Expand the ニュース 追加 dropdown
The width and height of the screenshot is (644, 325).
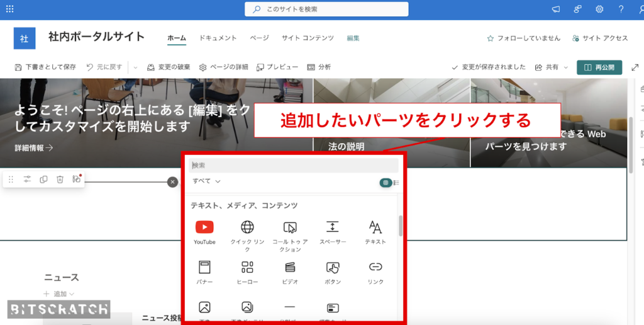(59, 294)
